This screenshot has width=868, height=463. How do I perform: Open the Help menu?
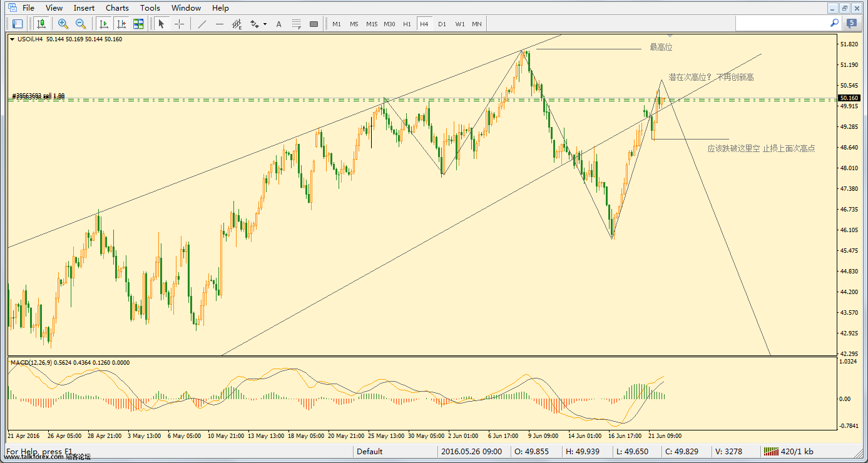click(x=220, y=8)
